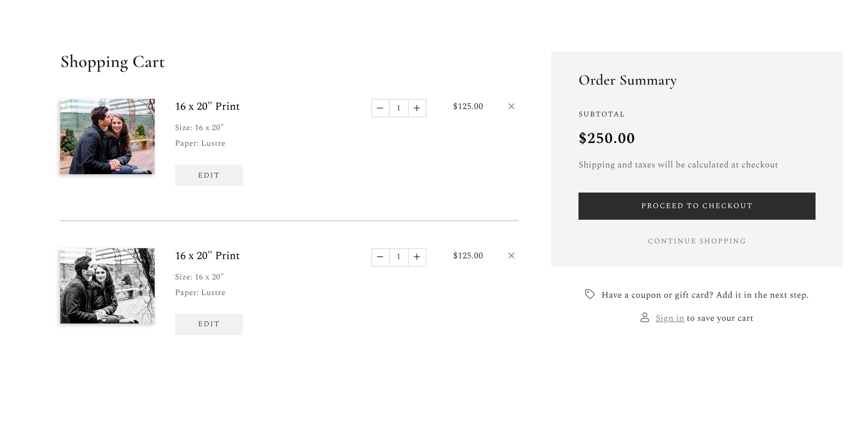Screen dimensions: 868x426
Task: Click the Shopping Cart heading
Action: [x=112, y=62]
